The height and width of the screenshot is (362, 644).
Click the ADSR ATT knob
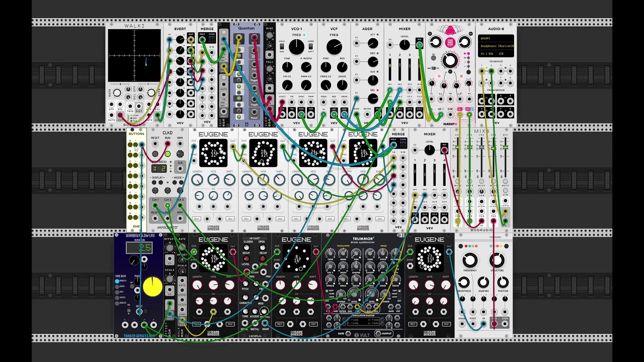point(373,44)
